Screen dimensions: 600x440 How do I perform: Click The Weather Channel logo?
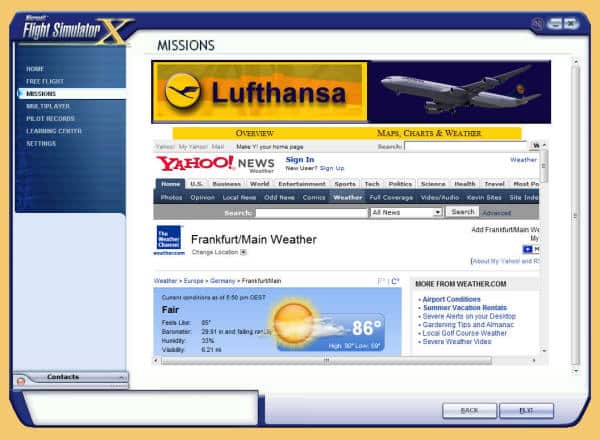pyautogui.click(x=168, y=240)
